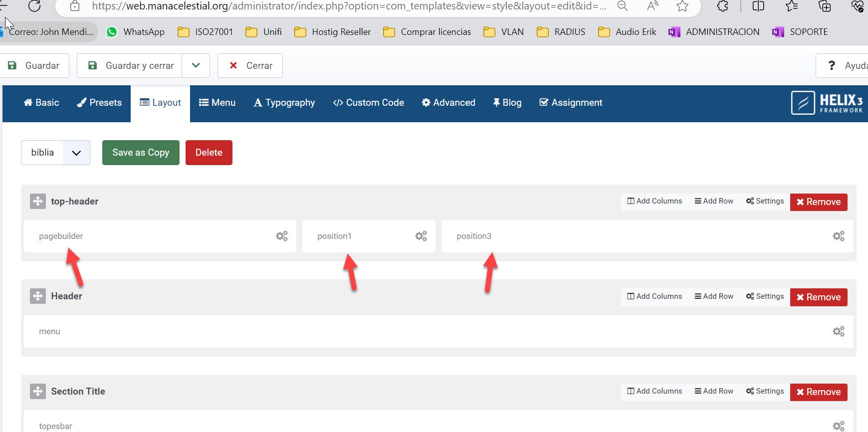Remove the Section Title row
The height and width of the screenshot is (432, 868).
pyautogui.click(x=819, y=392)
